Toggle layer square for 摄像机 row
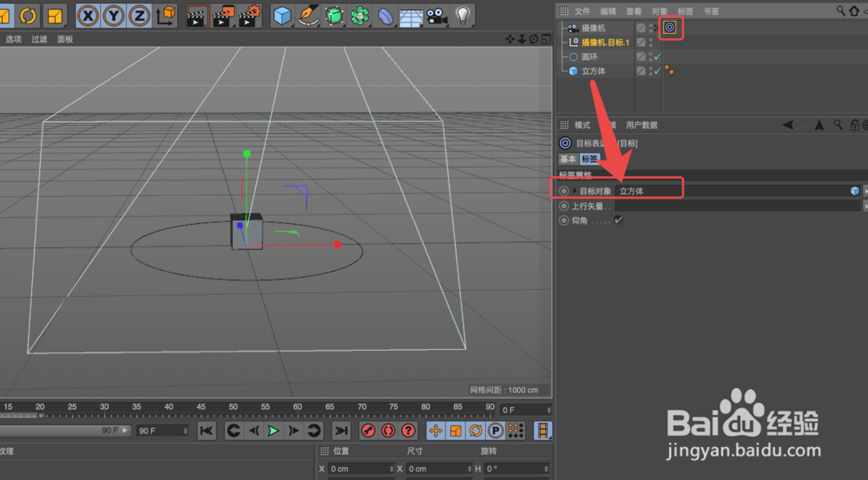This screenshot has width=868, height=480. (641, 28)
